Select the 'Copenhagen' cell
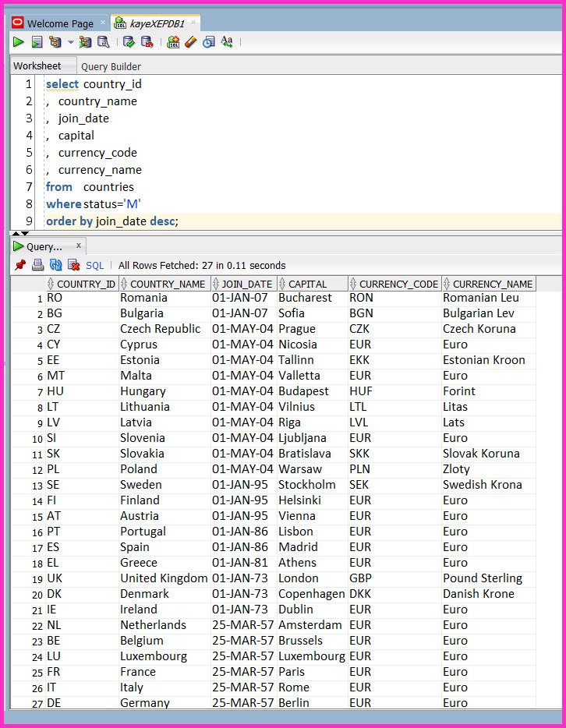The height and width of the screenshot is (728, 566). 313,594
